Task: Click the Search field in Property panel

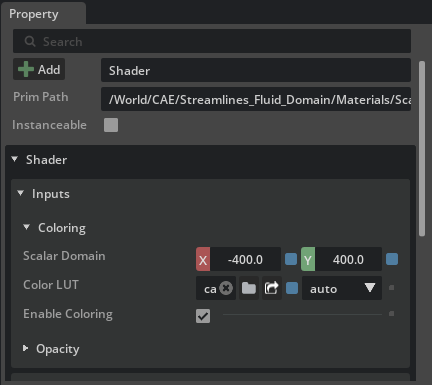Action: (212, 41)
